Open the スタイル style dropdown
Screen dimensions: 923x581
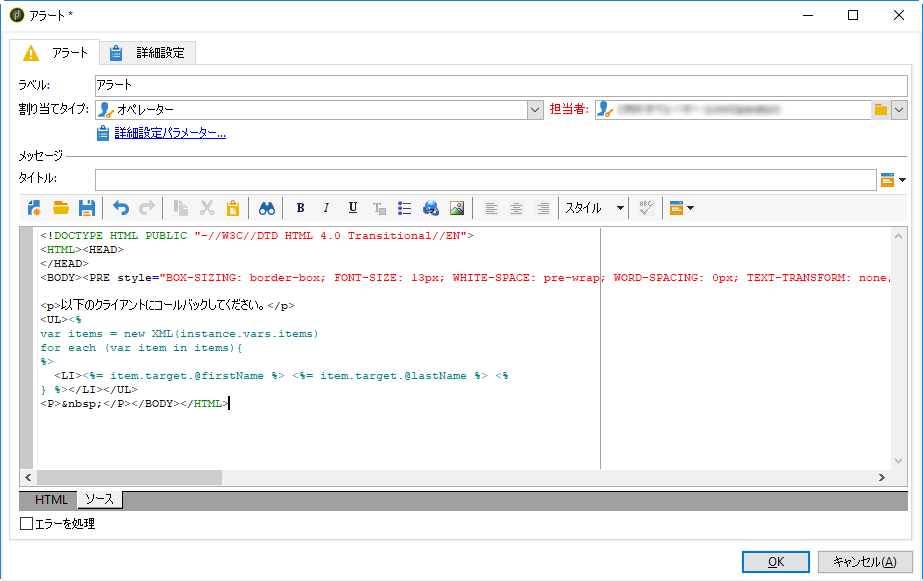[594, 208]
